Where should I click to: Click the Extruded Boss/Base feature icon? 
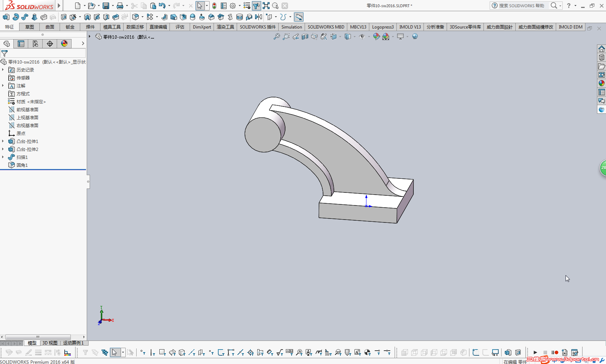click(6, 17)
